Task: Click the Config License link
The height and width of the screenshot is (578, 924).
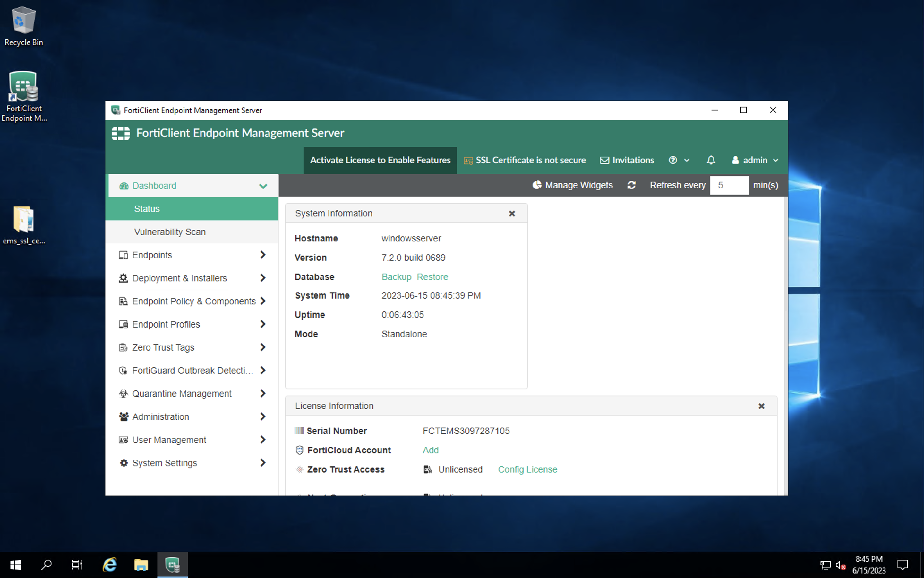Action: click(527, 469)
